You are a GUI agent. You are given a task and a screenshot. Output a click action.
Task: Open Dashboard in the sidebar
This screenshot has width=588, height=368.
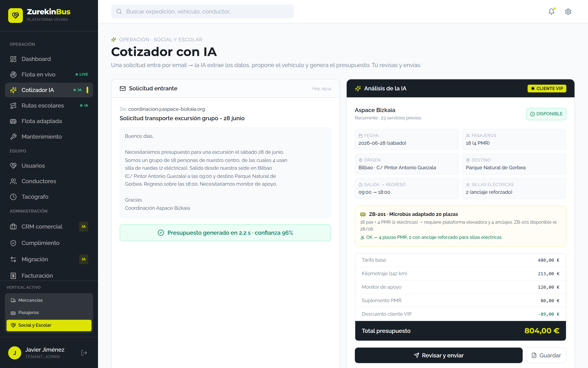[x=49, y=59]
